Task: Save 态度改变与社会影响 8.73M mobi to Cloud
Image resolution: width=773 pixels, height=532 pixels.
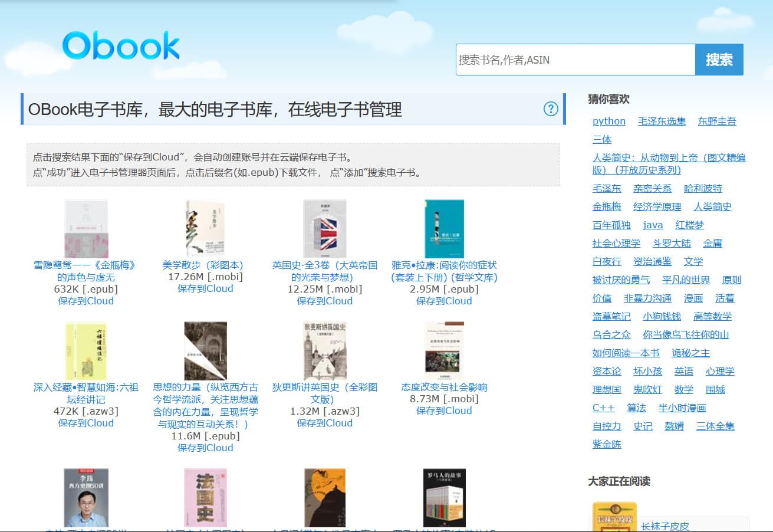Action: 444,411
